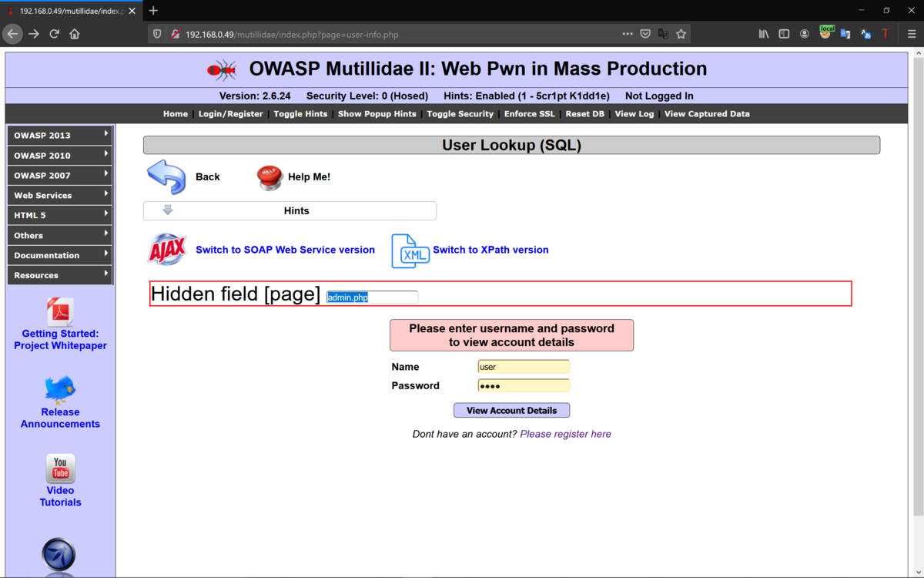Open the page actions three-dot menu
This screenshot has height=578, width=924.
coord(628,34)
